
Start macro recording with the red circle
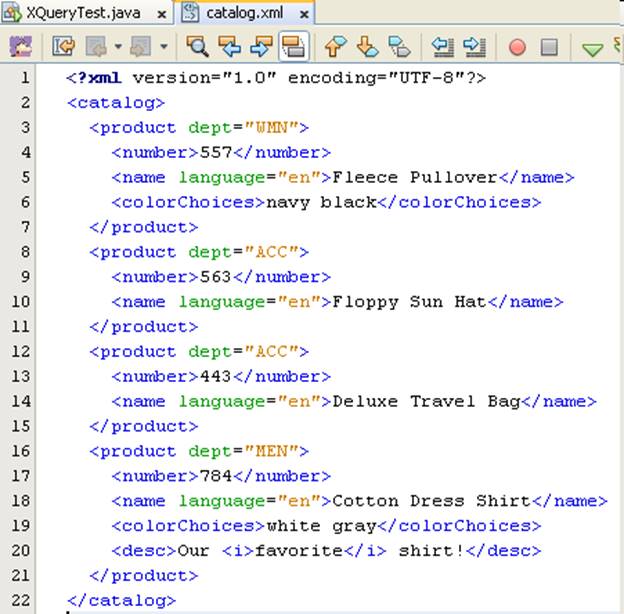517,47
